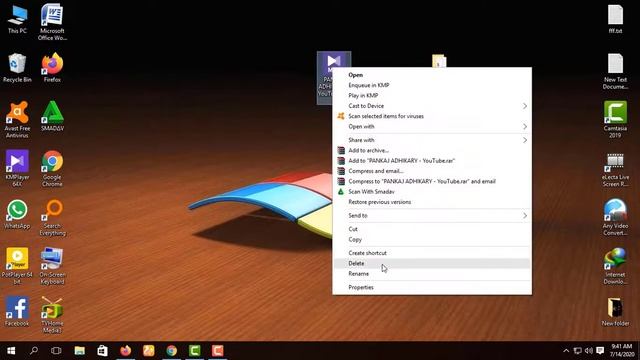Image resolution: width=640 pixels, height=360 pixels.
Task: Open File Explorer from the taskbar
Action: 80,351
